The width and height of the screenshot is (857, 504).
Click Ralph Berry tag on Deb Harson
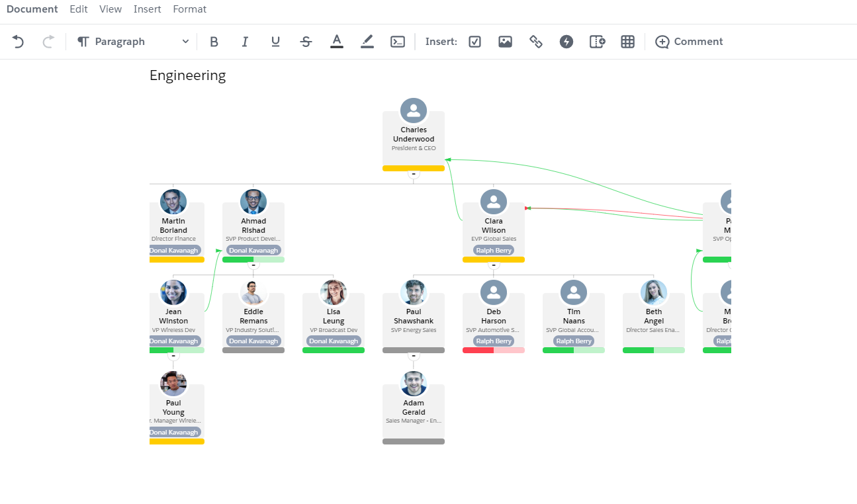pos(494,341)
